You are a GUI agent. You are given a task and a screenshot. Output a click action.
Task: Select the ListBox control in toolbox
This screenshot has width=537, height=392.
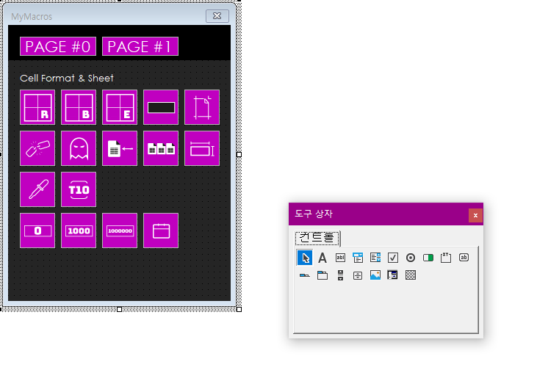[375, 258]
